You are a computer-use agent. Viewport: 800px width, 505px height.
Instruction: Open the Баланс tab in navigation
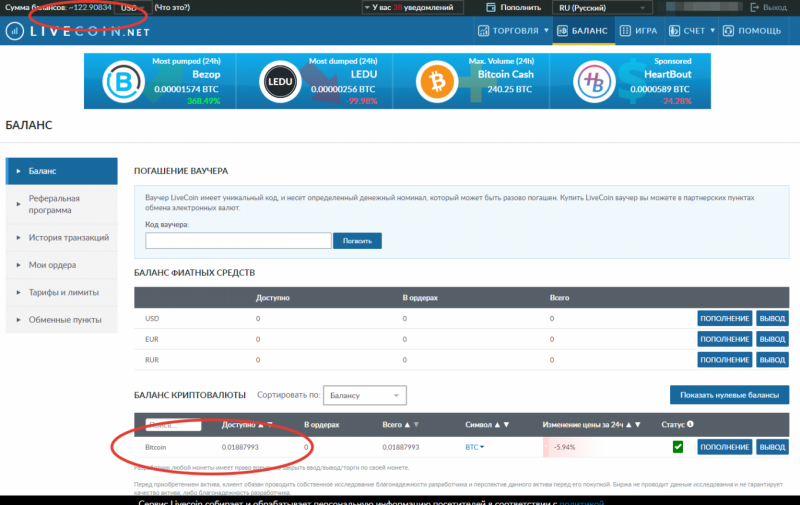(584, 31)
